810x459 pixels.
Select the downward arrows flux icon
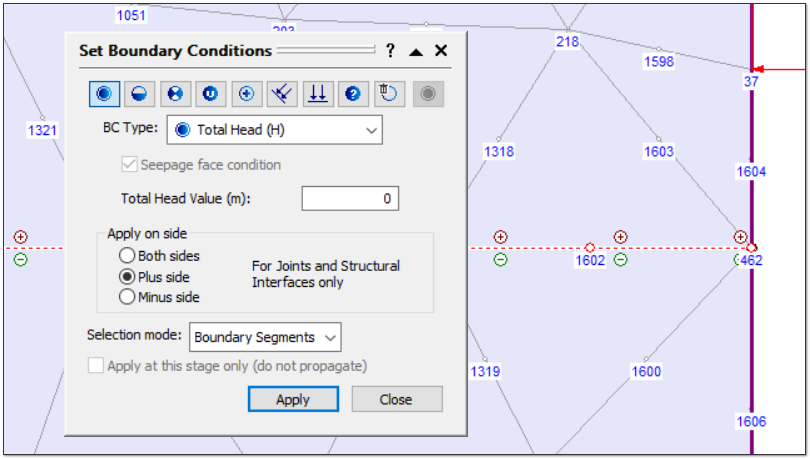[x=317, y=94]
